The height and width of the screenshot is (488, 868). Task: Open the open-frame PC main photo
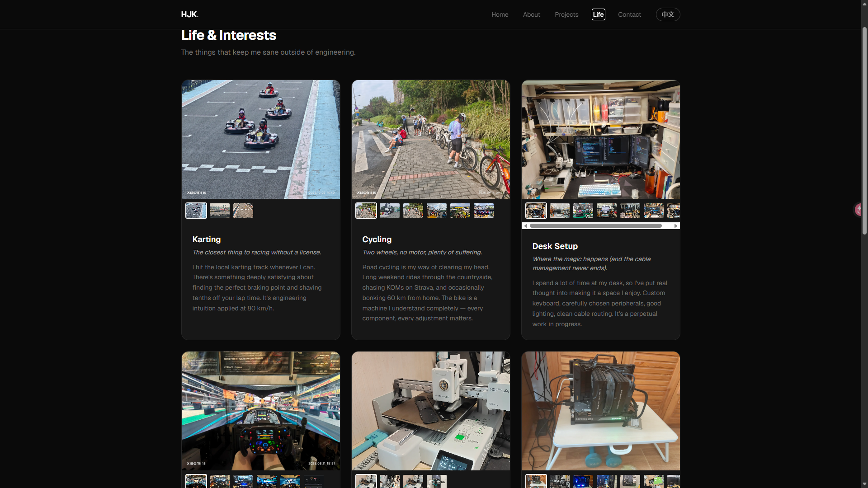click(x=601, y=411)
